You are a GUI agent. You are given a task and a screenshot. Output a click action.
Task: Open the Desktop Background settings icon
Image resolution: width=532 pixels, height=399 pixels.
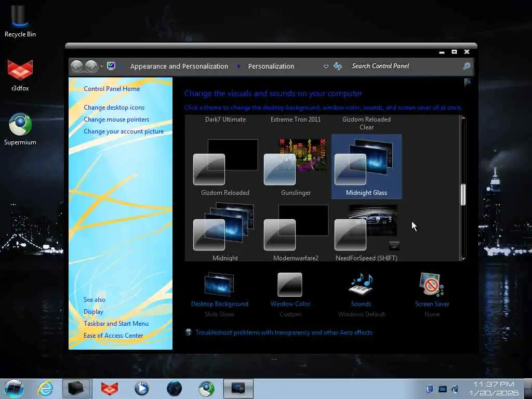(x=219, y=284)
